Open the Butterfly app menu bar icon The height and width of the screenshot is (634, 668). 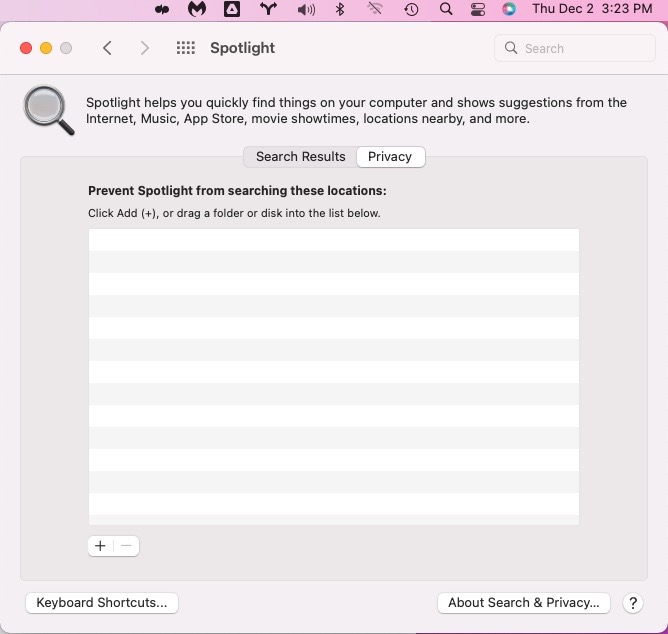pyautogui.click(x=161, y=9)
